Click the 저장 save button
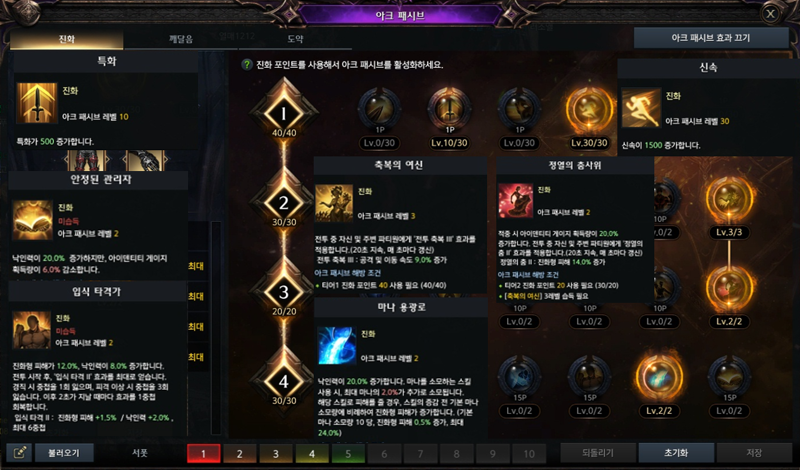This screenshot has width=800, height=470. [754, 453]
